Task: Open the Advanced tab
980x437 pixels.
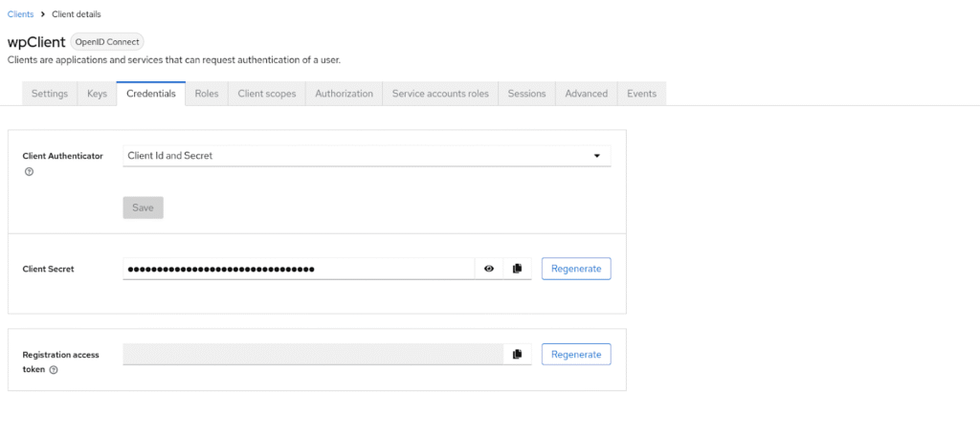Action: tap(586, 94)
